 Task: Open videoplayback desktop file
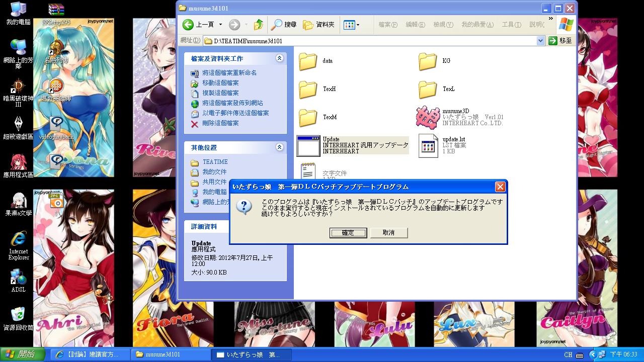click(56, 128)
